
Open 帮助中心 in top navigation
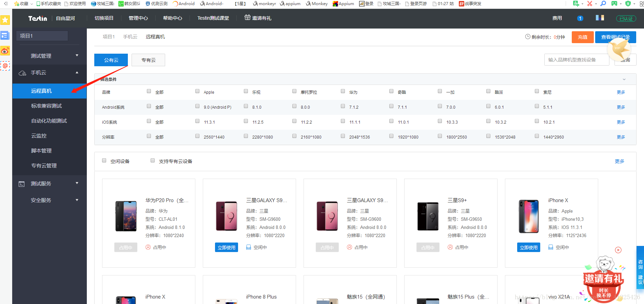pyautogui.click(x=173, y=18)
